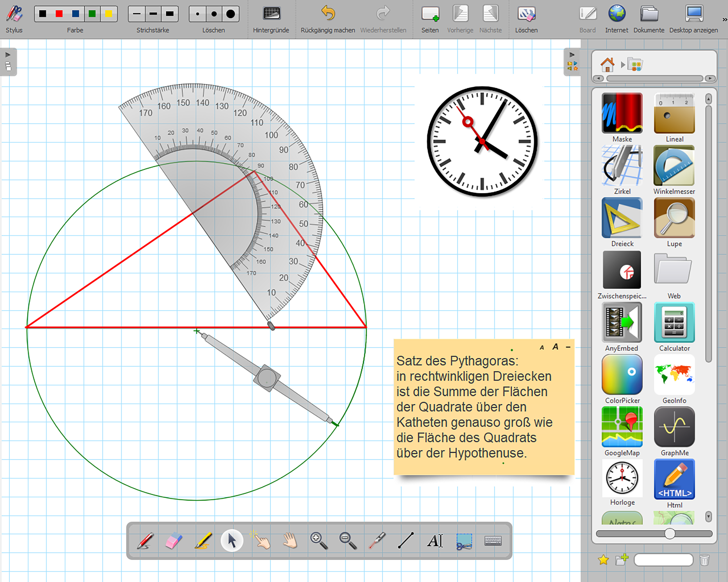Collapse the right library panel arrow
Viewport: 728px width, 582px height.
pos(572,55)
